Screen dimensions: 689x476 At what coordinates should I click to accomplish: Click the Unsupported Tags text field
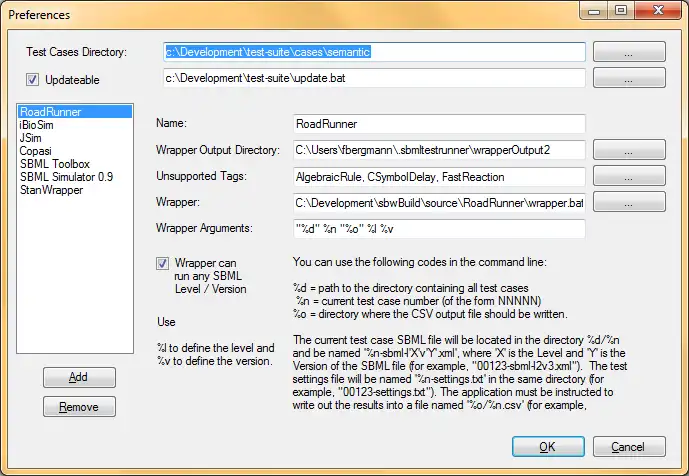(439, 177)
